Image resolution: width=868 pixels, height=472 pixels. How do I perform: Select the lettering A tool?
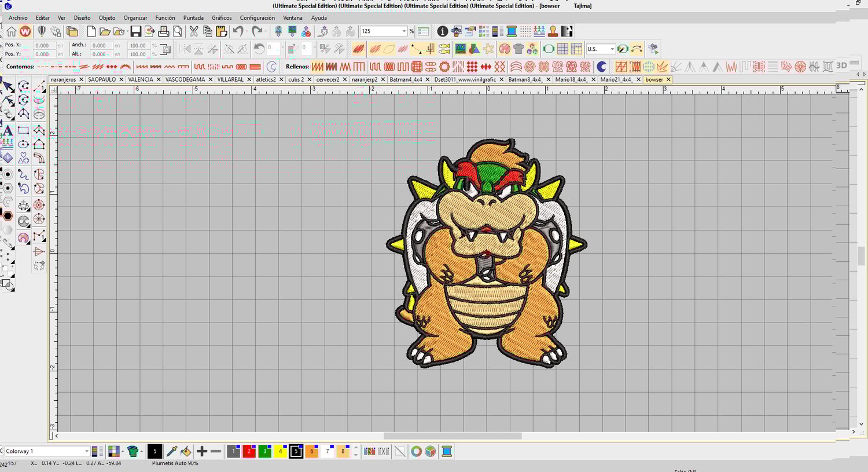(8, 130)
